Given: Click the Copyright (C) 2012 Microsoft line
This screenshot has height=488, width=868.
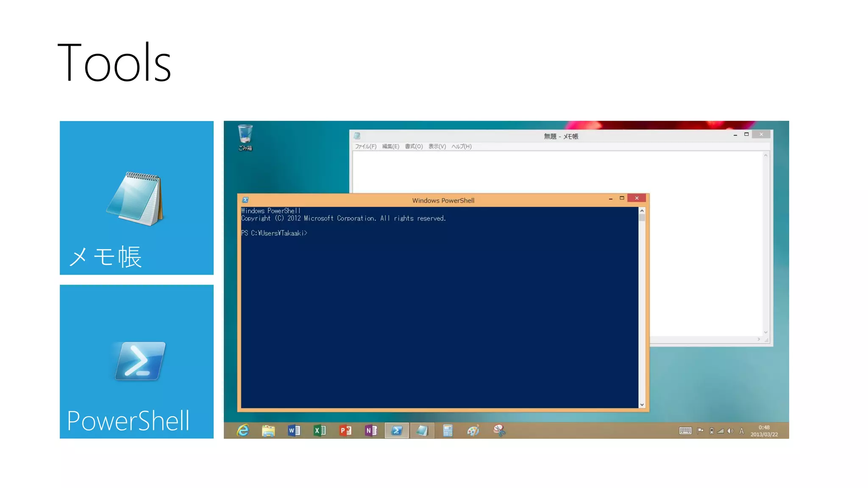Looking at the screenshot, I should tap(343, 219).
